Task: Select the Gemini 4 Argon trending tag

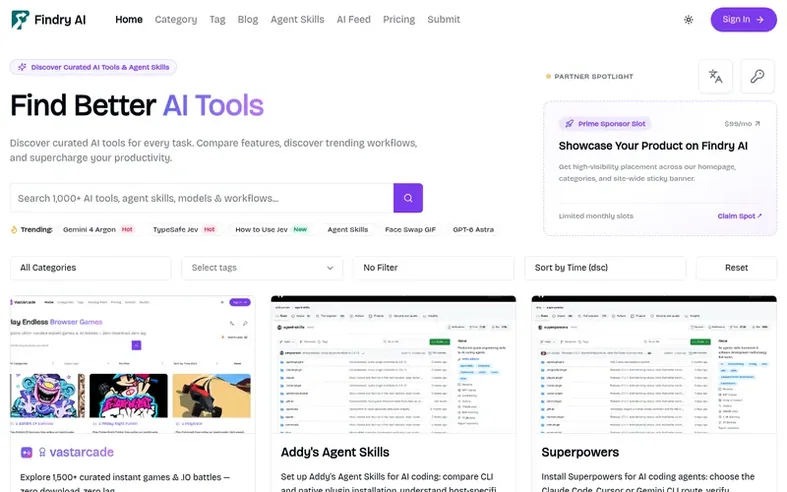Action: click(x=98, y=229)
